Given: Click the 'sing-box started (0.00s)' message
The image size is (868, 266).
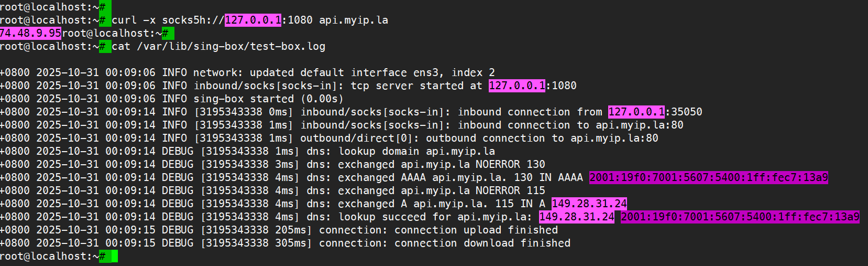Looking at the screenshot, I should pyautogui.click(x=268, y=99).
